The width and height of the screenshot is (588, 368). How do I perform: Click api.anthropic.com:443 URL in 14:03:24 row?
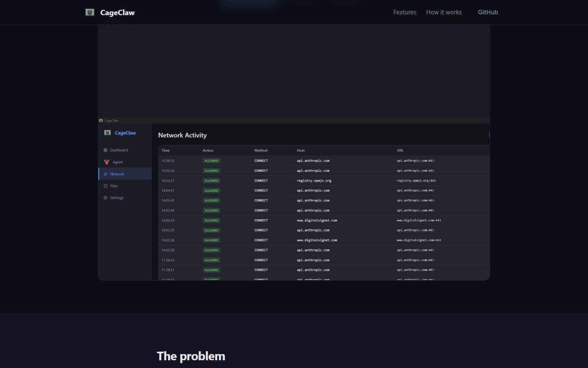point(415,230)
